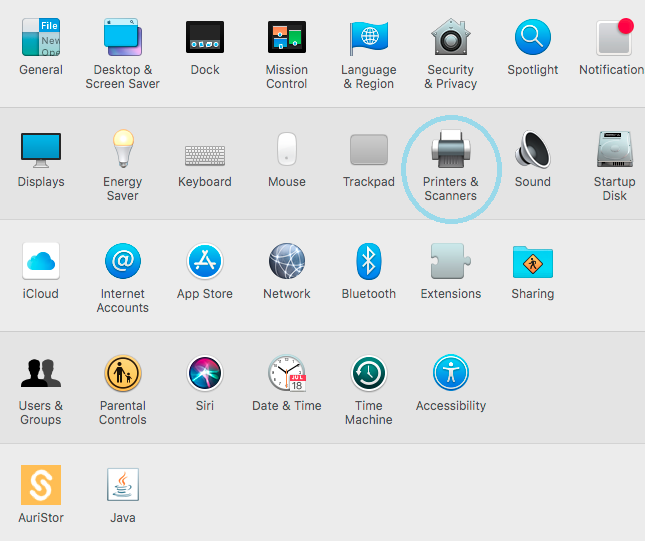
Task: Open the Dock preferences pane
Action: coord(205,38)
